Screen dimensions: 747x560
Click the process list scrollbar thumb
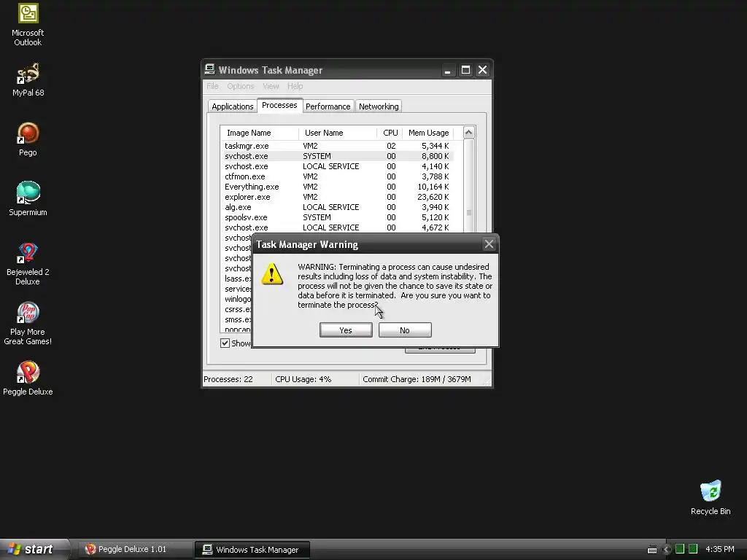tap(469, 212)
